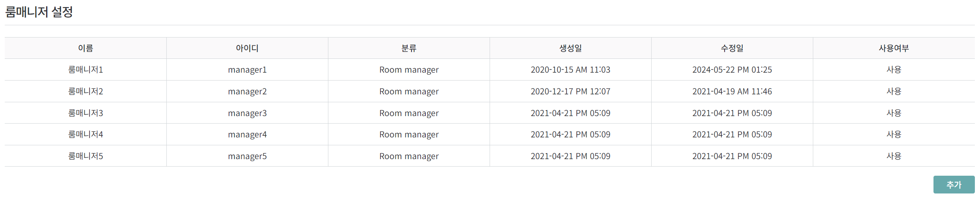The height and width of the screenshot is (199, 980).
Task: Select the 룸매니저5 name cell
Action: pyautogui.click(x=86, y=156)
